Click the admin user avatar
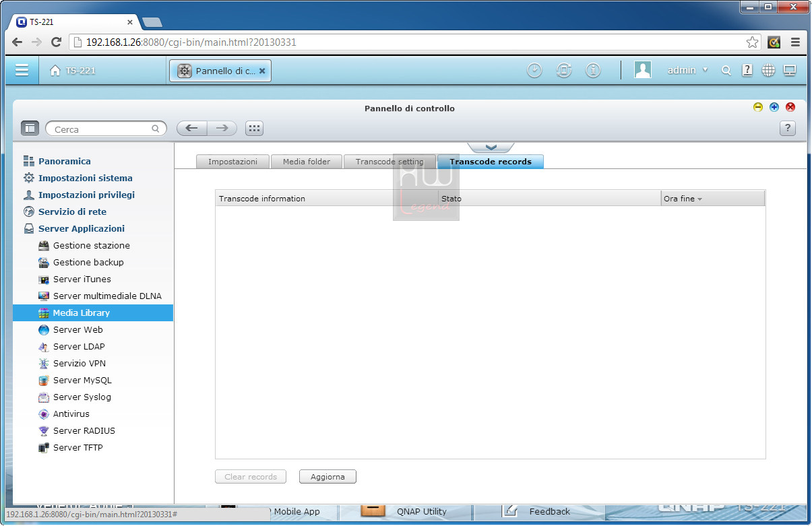Image resolution: width=812 pixels, height=526 pixels. [x=643, y=70]
